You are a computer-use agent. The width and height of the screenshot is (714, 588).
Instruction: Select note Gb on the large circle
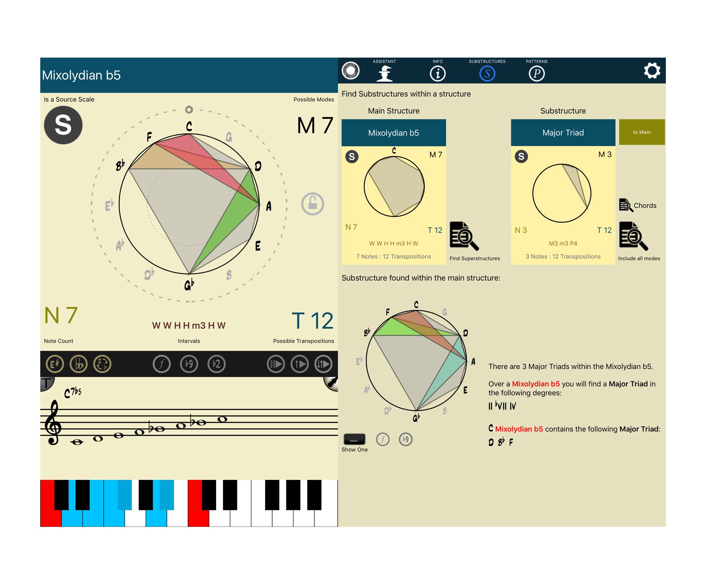point(189,284)
